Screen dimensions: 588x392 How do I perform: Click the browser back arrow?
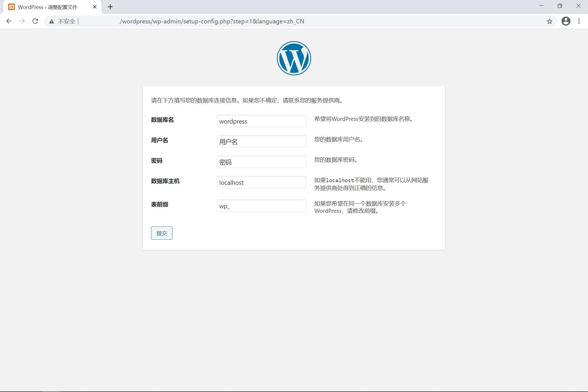[9, 21]
